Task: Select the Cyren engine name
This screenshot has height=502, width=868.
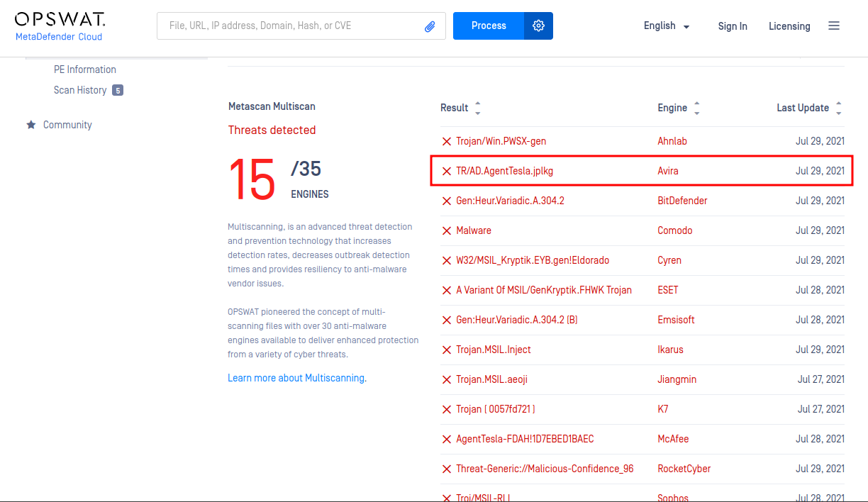Action: tap(669, 260)
